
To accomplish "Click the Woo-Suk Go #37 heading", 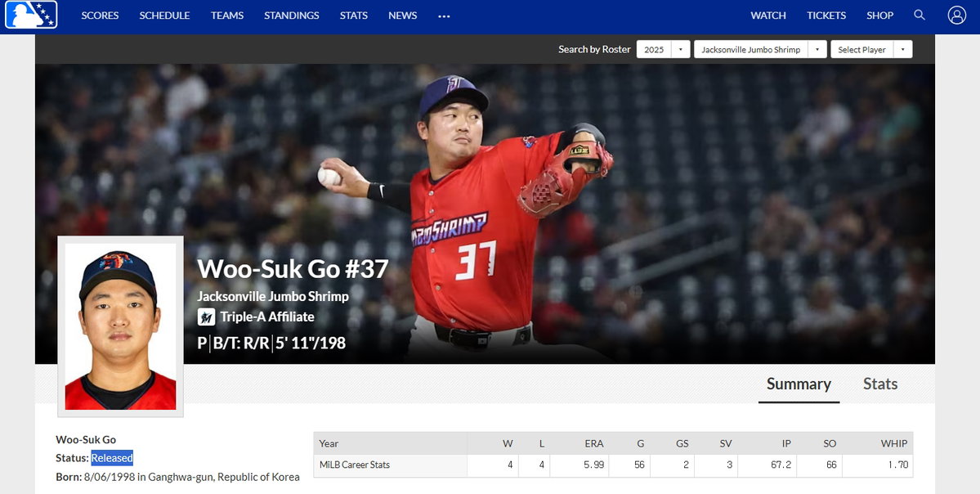I will tap(293, 269).
